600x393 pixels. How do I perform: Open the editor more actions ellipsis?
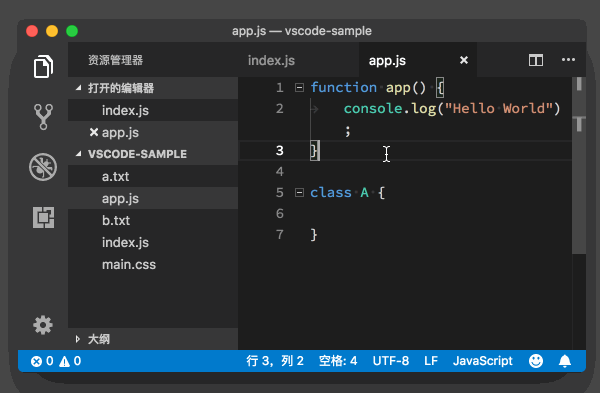coord(568,60)
